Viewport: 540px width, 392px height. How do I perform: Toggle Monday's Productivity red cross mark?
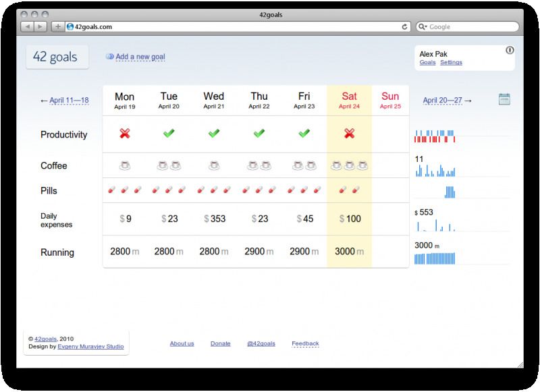click(124, 134)
